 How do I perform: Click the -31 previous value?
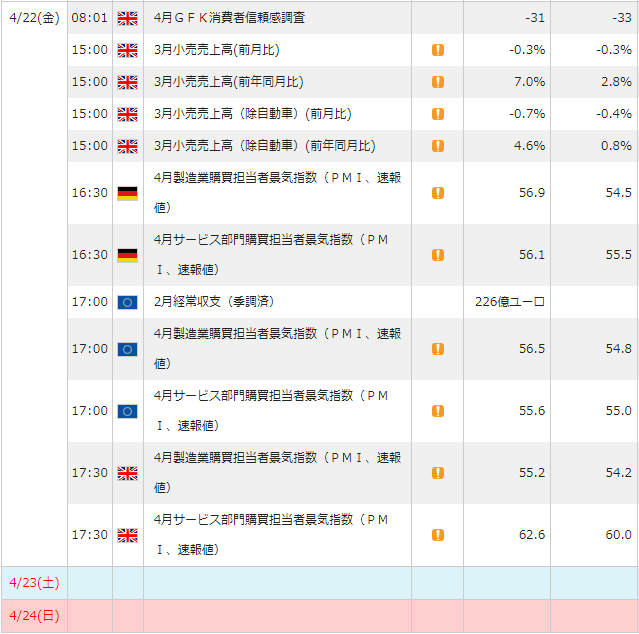click(535, 18)
